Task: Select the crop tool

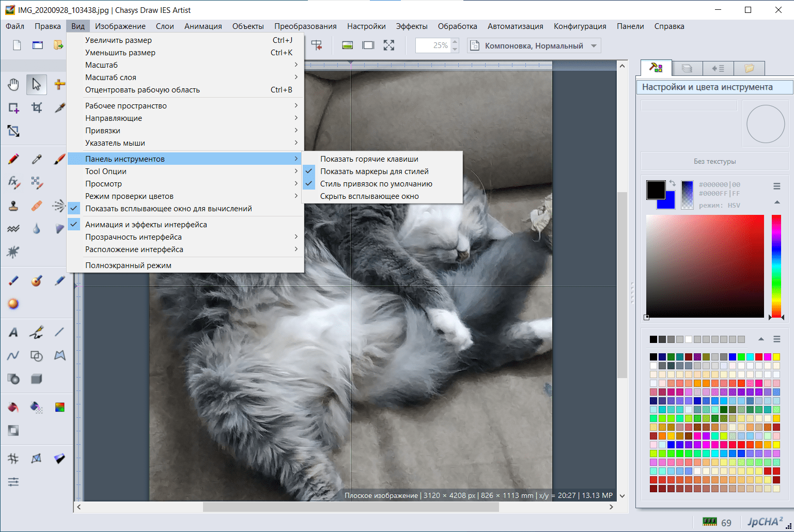Action: tap(36, 107)
